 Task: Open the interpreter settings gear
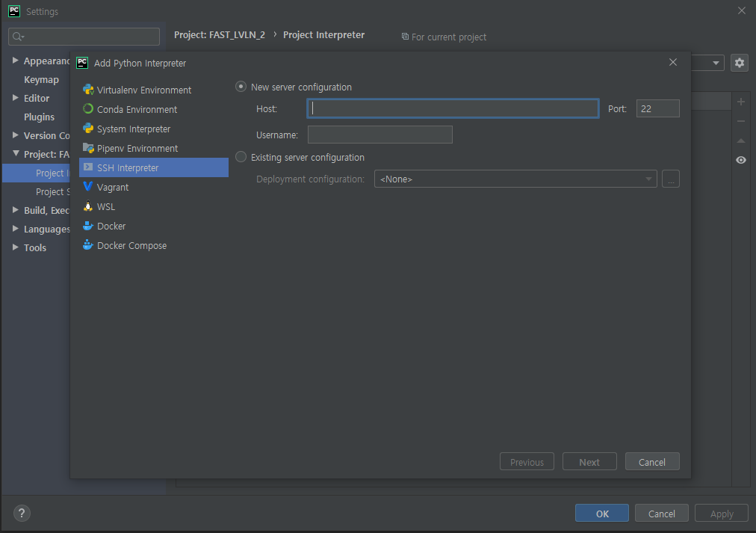[740, 63]
